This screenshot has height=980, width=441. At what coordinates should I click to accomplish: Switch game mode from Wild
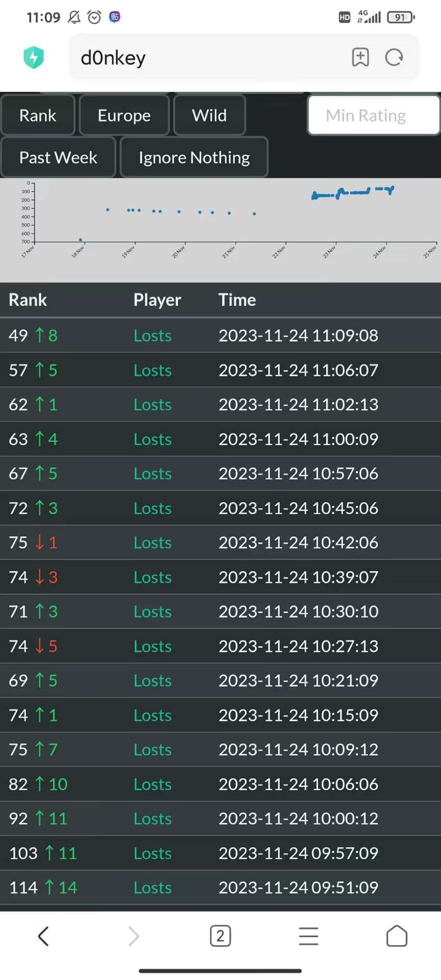tap(209, 115)
